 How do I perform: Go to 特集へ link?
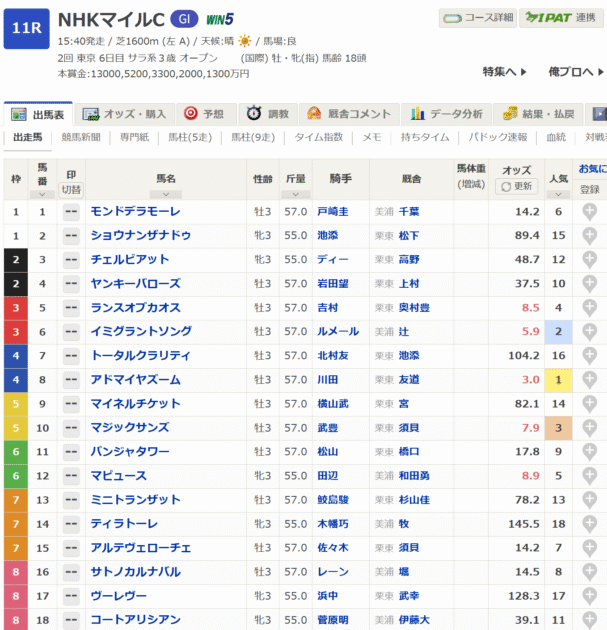[505, 72]
